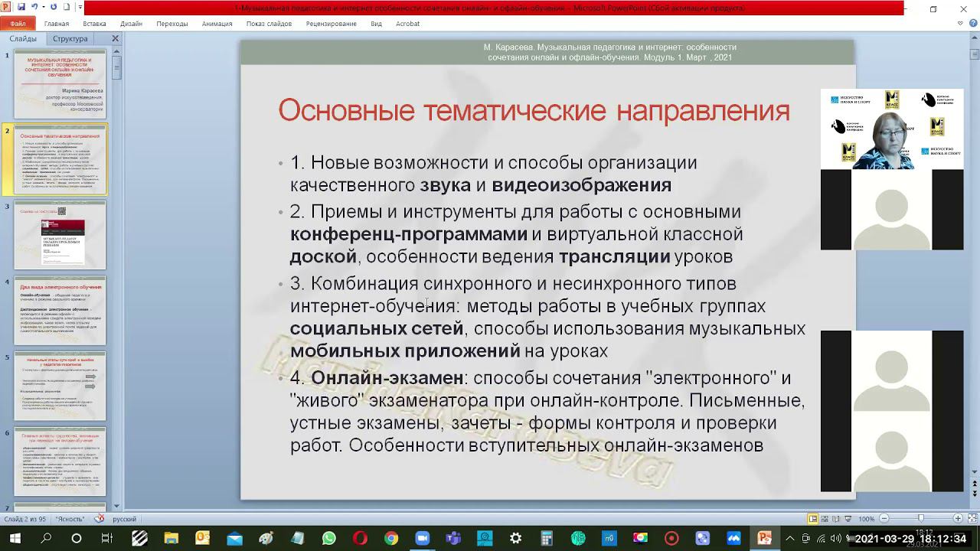
Task: Open Opera browser from the taskbar
Action: coord(360,539)
